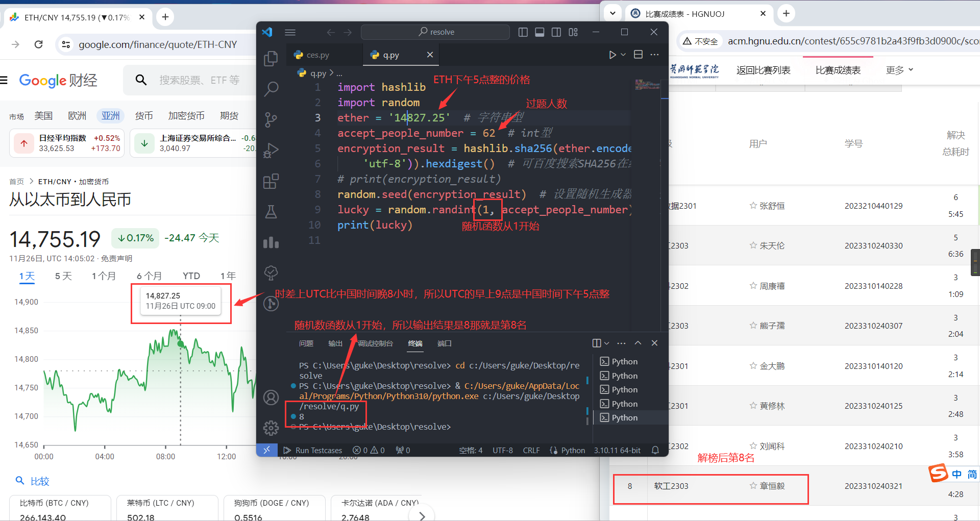Click the resolve command search box
This screenshot has height=521, width=980.
435,32
